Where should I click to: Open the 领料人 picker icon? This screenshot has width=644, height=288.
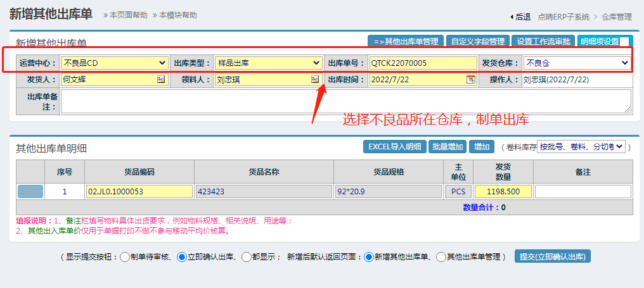click(315, 80)
